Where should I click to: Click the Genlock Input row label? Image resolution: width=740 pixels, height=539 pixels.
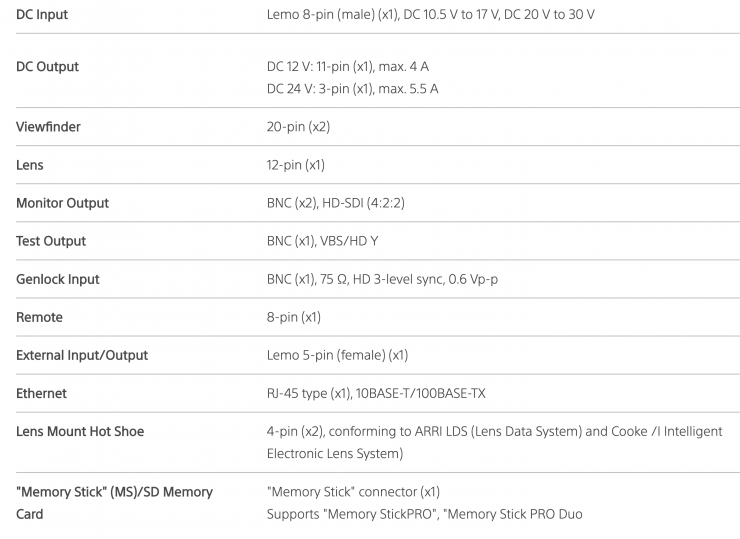coord(58,279)
